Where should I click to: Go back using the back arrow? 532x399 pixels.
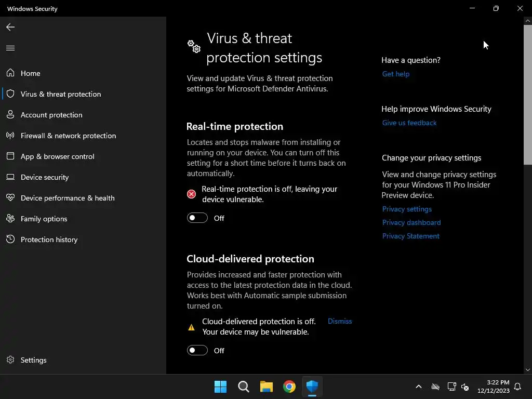pyautogui.click(x=10, y=27)
